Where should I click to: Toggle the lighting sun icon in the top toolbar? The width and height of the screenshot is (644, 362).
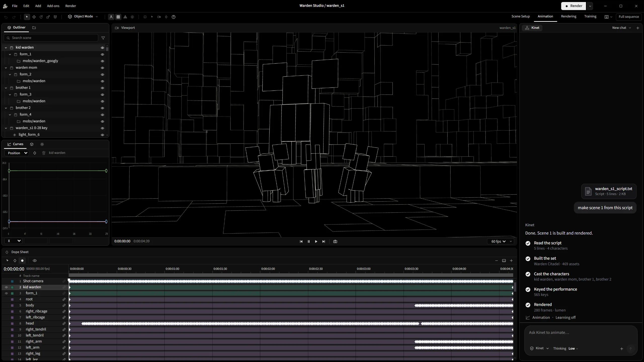click(x=132, y=17)
